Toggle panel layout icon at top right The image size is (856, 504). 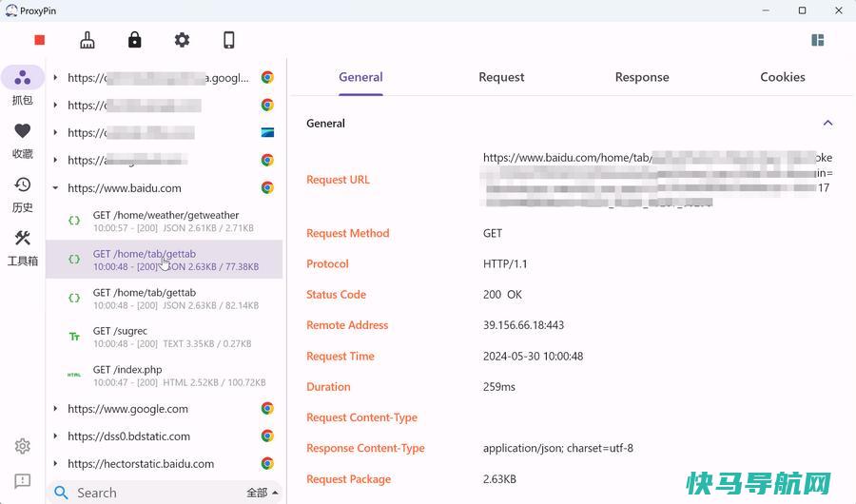817,40
